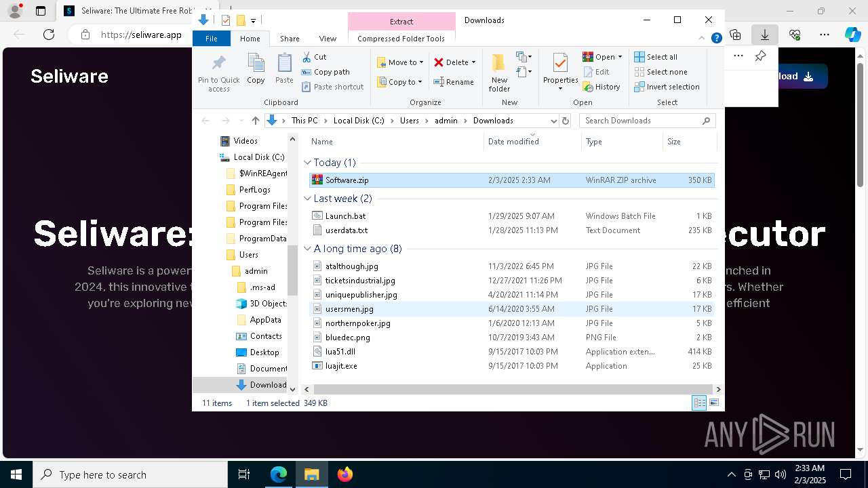Screen dimensions: 868x488
Task: Collapse the A long time ago group
Action: [307, 249]
